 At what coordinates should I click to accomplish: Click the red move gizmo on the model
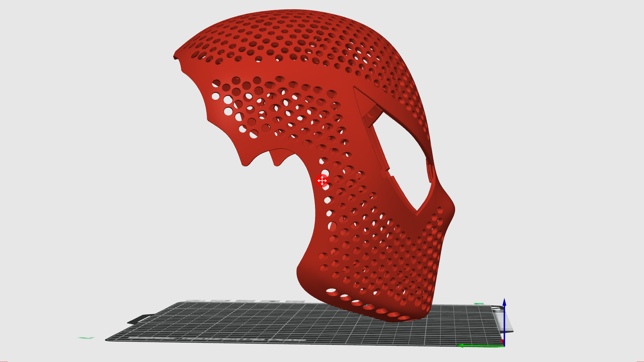pos(322,181)
